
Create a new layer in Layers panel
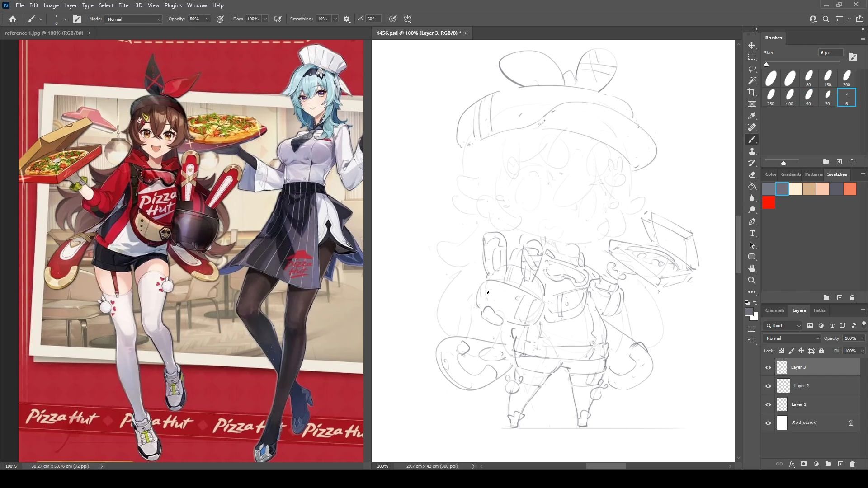[840, 464]
